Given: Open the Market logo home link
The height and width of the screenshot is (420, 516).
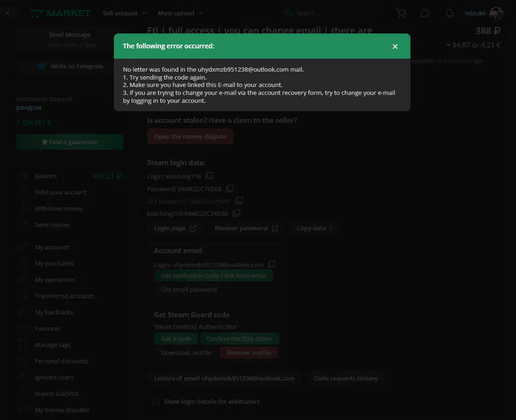Looking at the screenshot, I should (x=60, y=13).
